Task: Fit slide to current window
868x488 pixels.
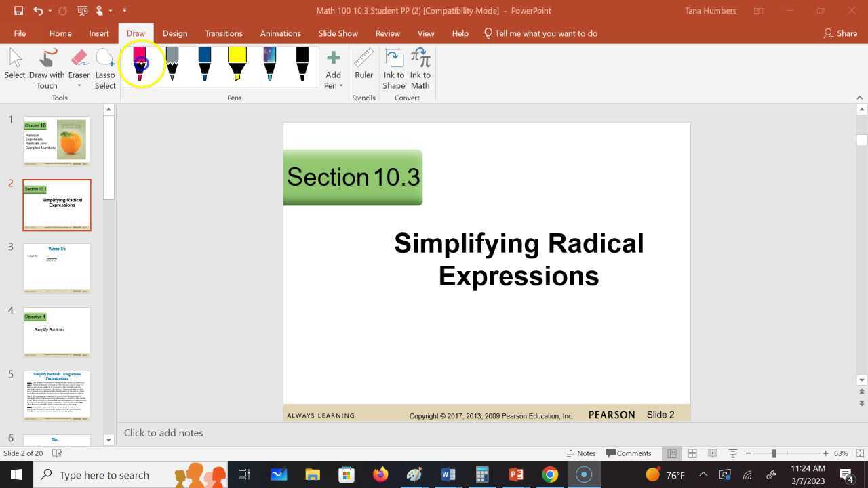Action: pyautogui.click(x=860, y=453)
